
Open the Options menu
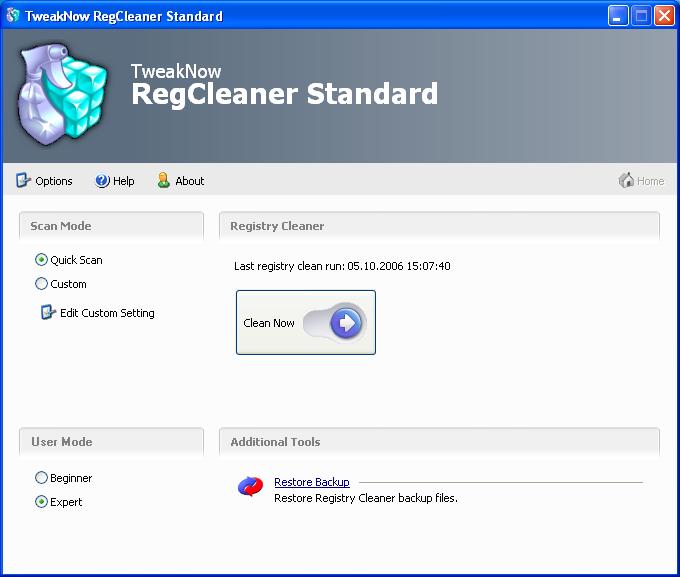pyautogui.click(x=54, y=181)
